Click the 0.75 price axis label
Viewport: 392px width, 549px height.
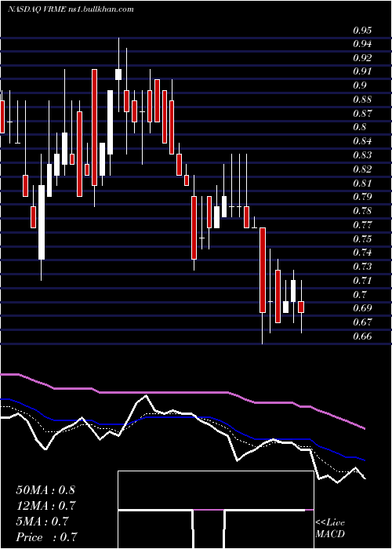[x=362, y=238]
